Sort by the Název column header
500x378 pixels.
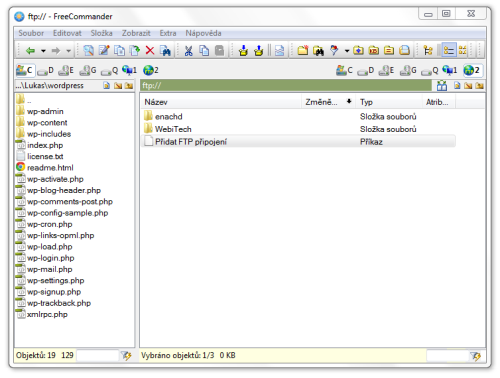[x=222, y=102]
